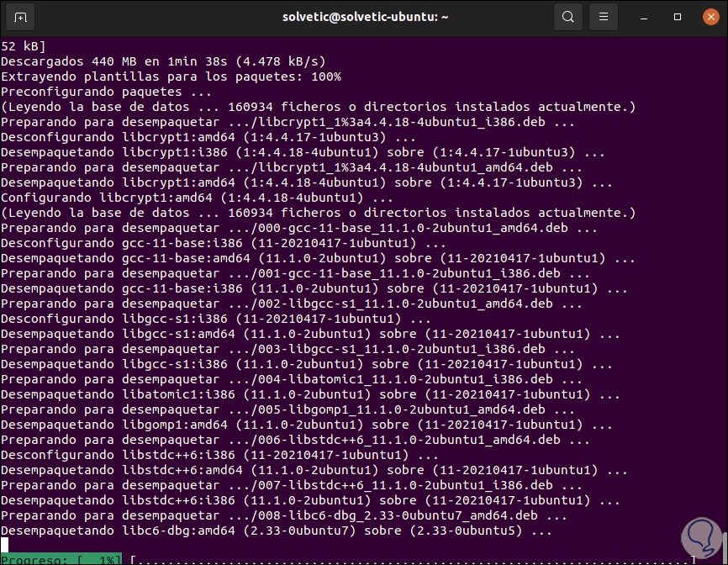Expand the new tab button options

coord(21,16)
